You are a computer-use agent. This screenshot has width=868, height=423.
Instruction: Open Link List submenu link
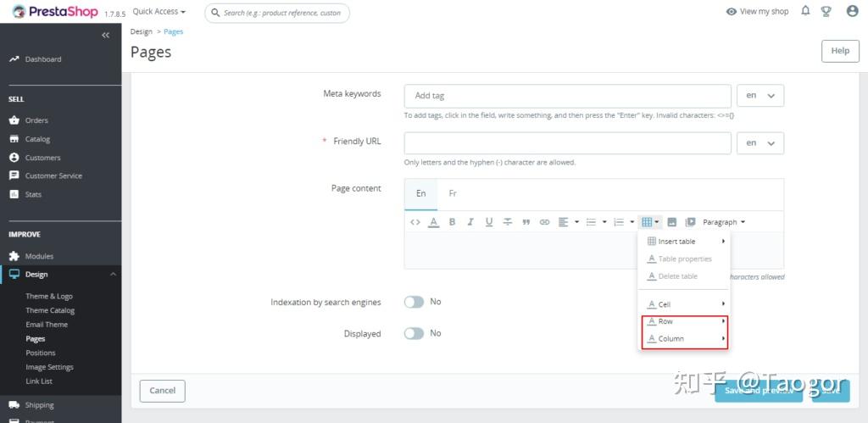click(39, 381)
